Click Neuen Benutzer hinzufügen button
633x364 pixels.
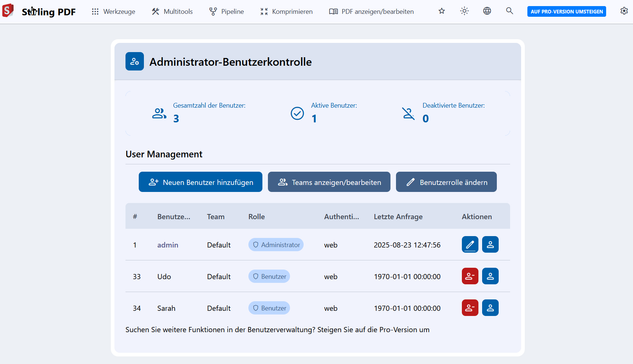pos(200,182)
